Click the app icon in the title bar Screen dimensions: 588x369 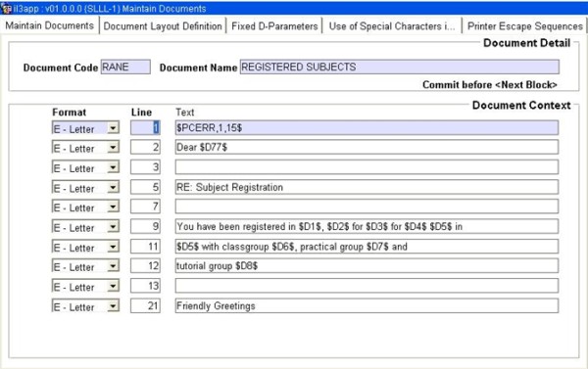(x=7, y=8)
